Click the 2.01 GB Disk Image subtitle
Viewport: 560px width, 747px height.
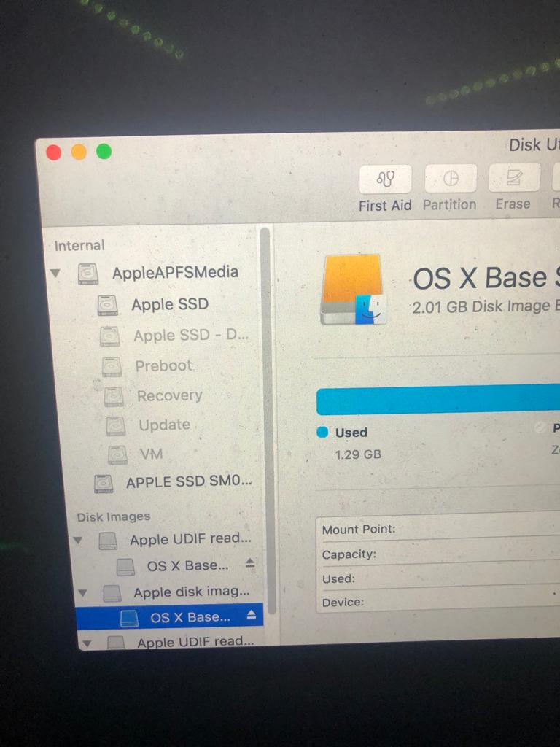485,306
